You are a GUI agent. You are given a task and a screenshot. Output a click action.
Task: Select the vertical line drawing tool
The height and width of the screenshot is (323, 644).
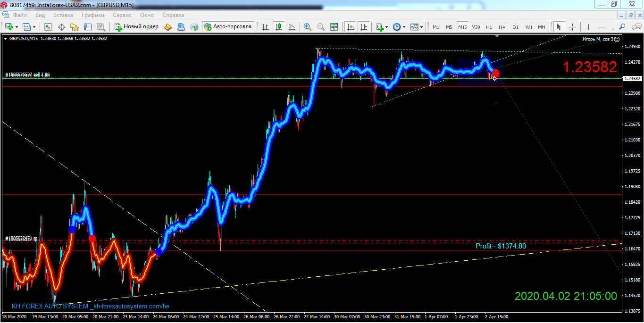click(588, 27)
